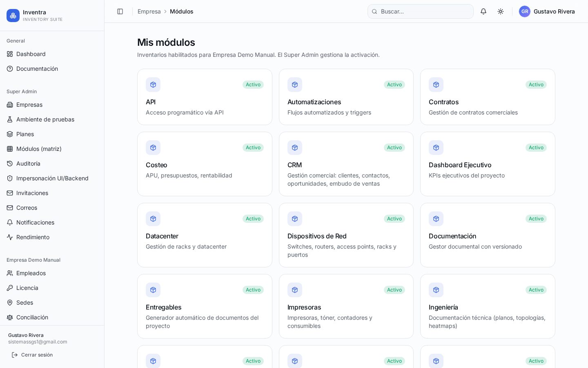
Task: Open the Gustavo Rivera user menu
Action: pyautogui.click(x=547, y=11)
